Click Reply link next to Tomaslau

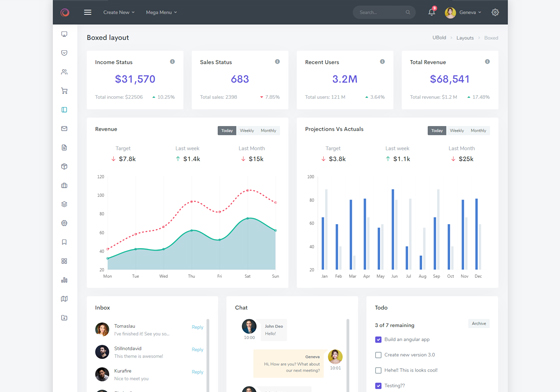198,327
